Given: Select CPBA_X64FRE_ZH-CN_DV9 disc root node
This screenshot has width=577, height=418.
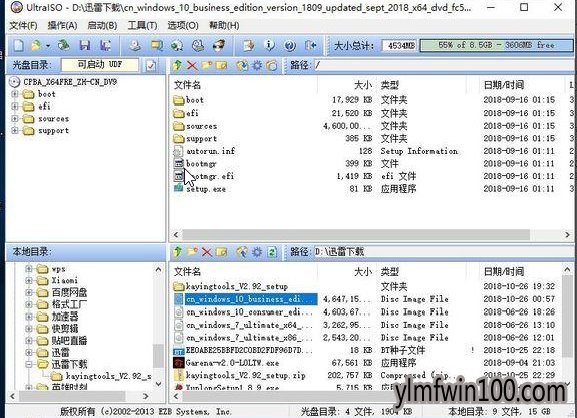Looking at the screenshot, I should [70, 82].
